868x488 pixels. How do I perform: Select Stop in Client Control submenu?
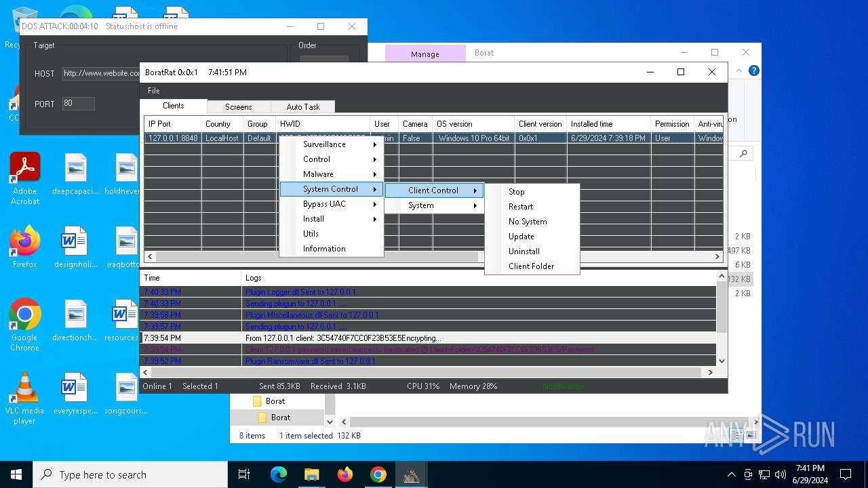(532, 192)
